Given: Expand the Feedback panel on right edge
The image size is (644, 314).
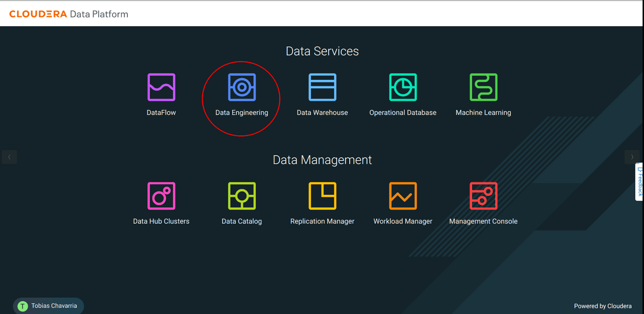Looking at the screenshot, I should click(x=639, y=181).
